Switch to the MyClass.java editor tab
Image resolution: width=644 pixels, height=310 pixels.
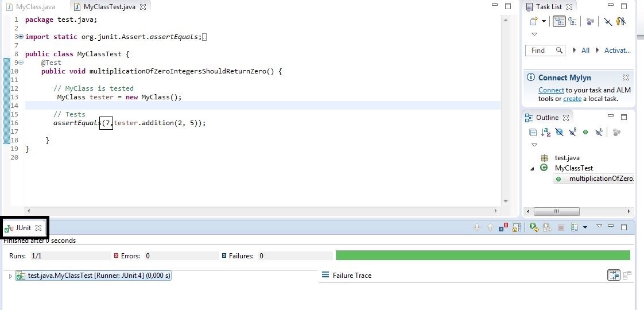35,7
